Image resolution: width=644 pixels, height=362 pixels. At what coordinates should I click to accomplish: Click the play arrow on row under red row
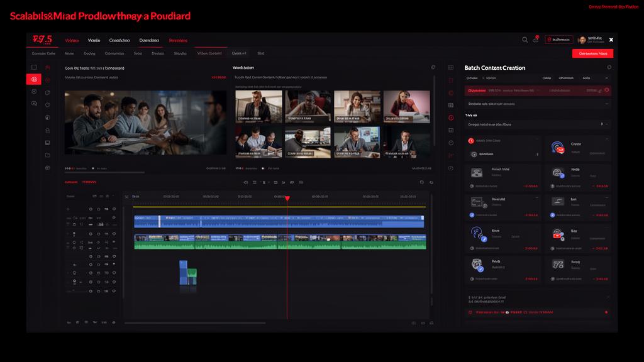click(x=602, y=124)
